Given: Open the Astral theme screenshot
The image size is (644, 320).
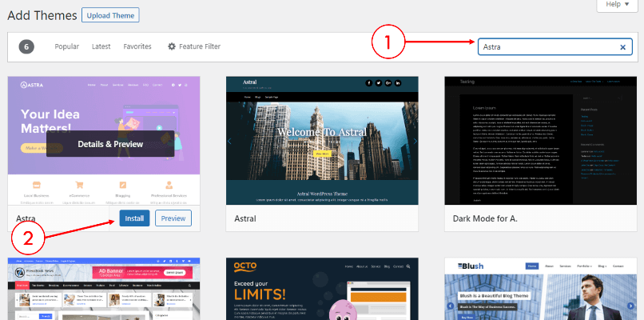Looking at the screenshot, I should coord(322,140).
